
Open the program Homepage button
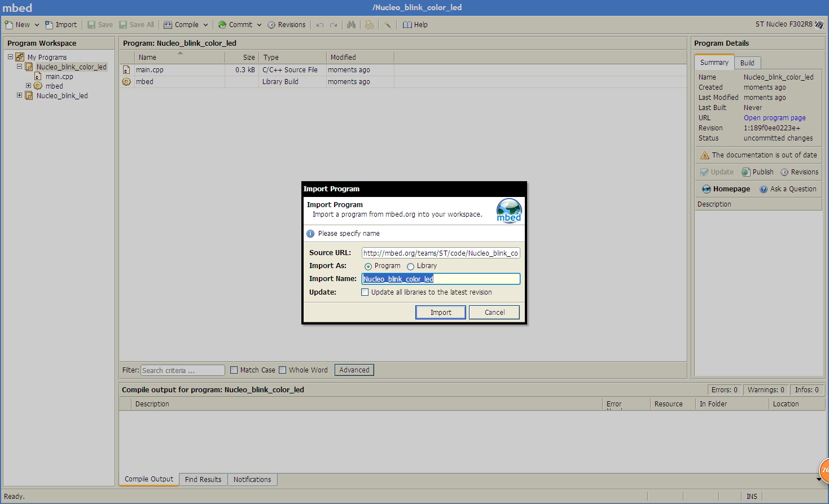point(726,189)
